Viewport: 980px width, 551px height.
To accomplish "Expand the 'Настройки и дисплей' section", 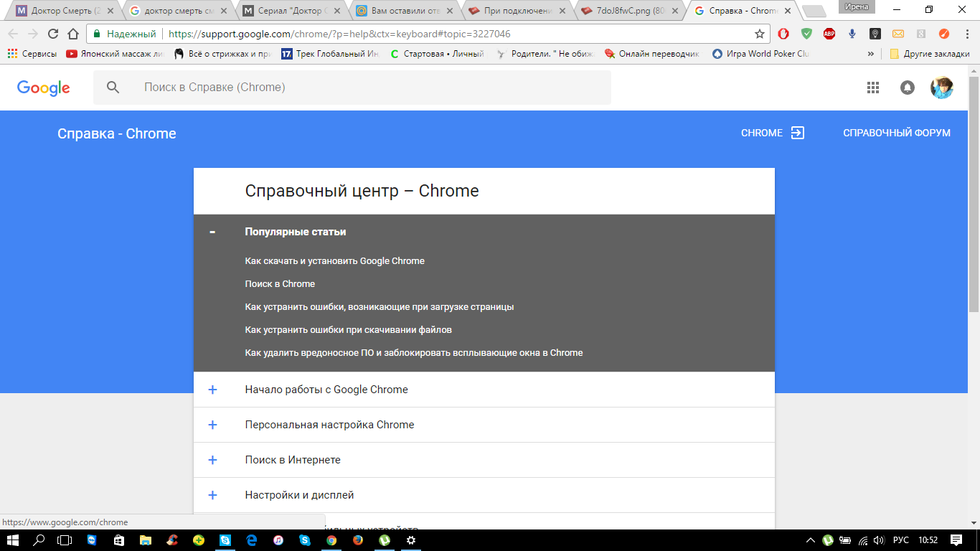I will point(212,495).
